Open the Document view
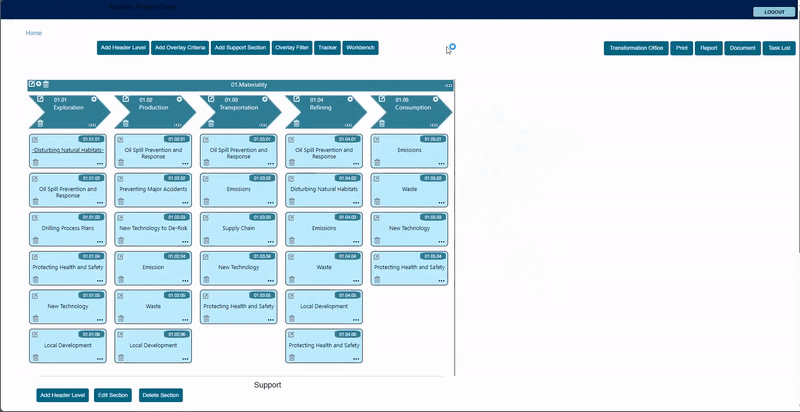 pyautogui.click(x=742, y=48)
